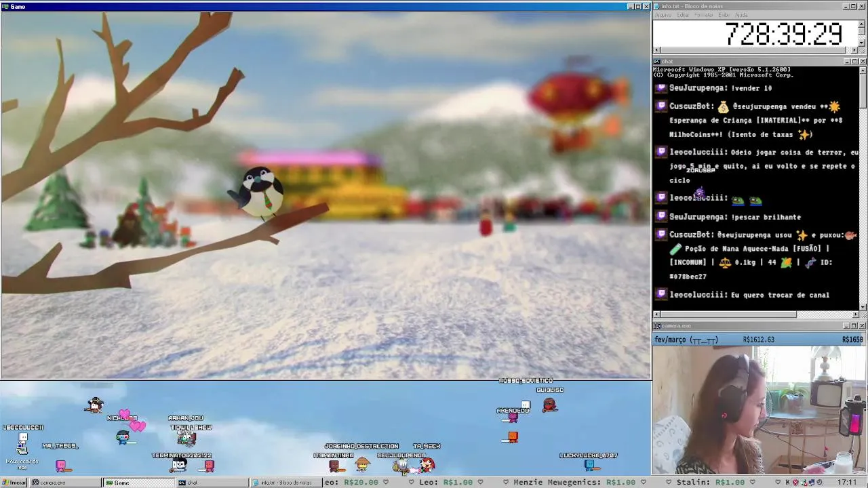Click Notepad vertical scrollbar up arrow

[862, 24]
